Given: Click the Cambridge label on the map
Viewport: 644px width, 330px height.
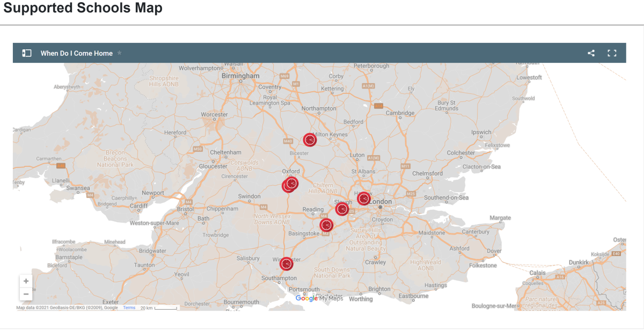Looking at the screenshot, I should pos(400,113).
